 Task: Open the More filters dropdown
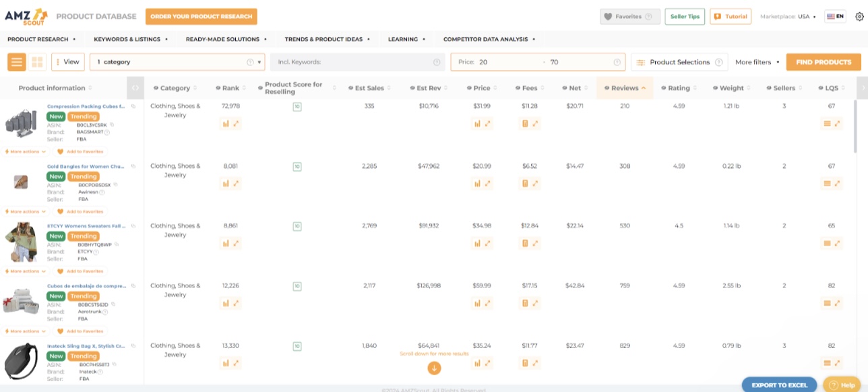coord(755,61)
